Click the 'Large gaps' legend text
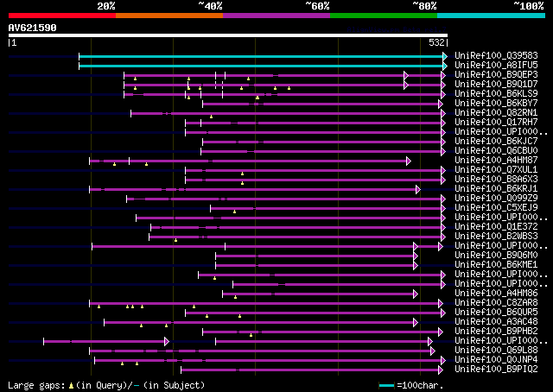Screen dimensions: 553x392 (x=36, y=385)
